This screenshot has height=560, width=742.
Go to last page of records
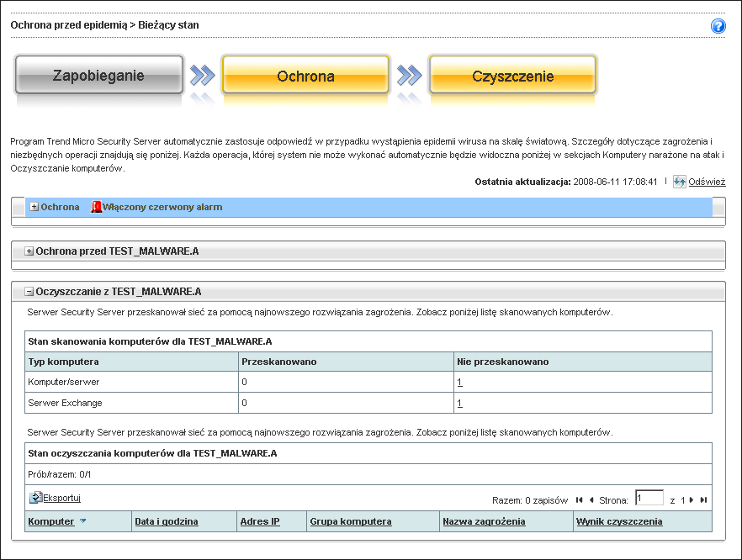[703, 500]
